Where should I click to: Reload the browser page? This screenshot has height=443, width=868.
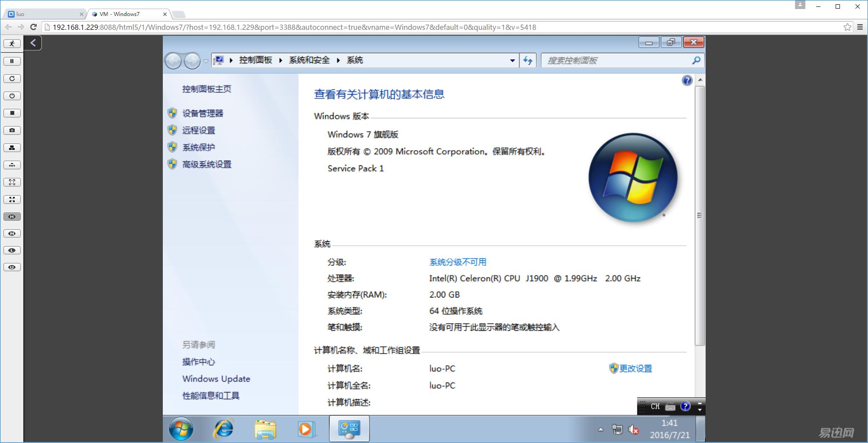[x=33, y=27]
